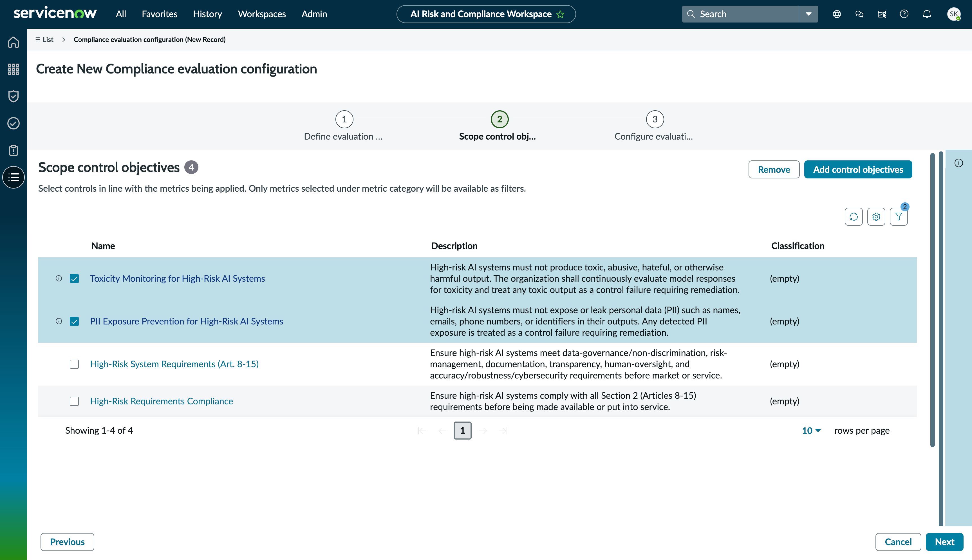Go to step 1 Define evaluation

click(344, 119)
